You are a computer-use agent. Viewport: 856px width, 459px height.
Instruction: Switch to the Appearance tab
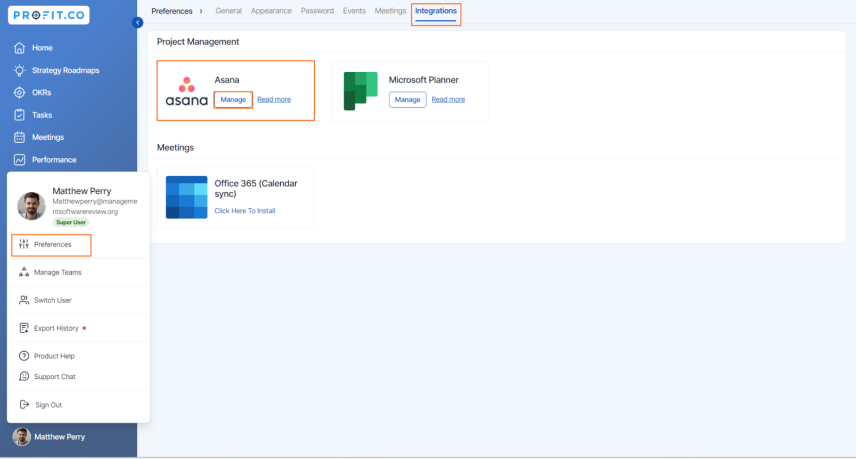[x=271, y=11]
